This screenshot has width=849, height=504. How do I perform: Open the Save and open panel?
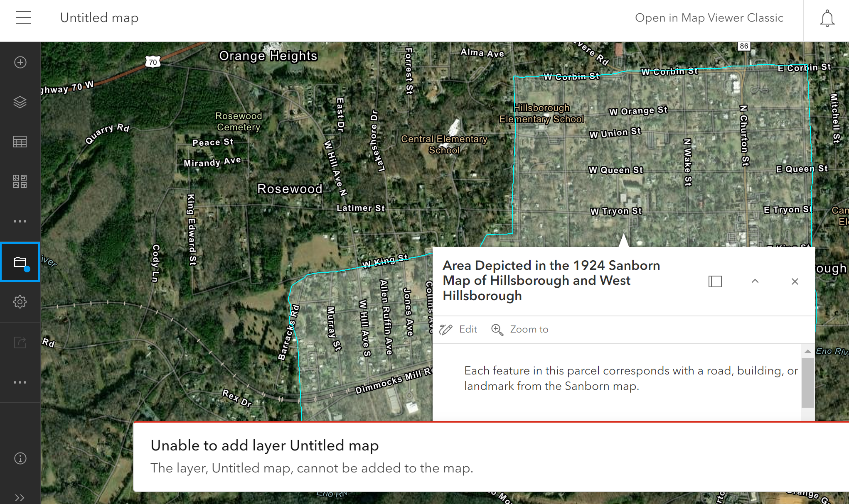point(20,262)
